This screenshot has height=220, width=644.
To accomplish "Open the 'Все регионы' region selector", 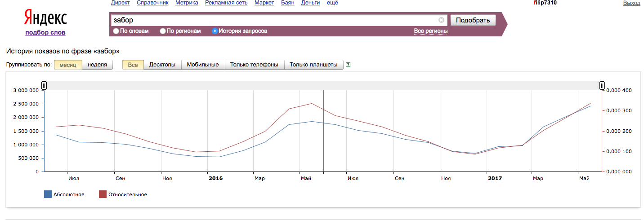I will click(x=430, y=31).
